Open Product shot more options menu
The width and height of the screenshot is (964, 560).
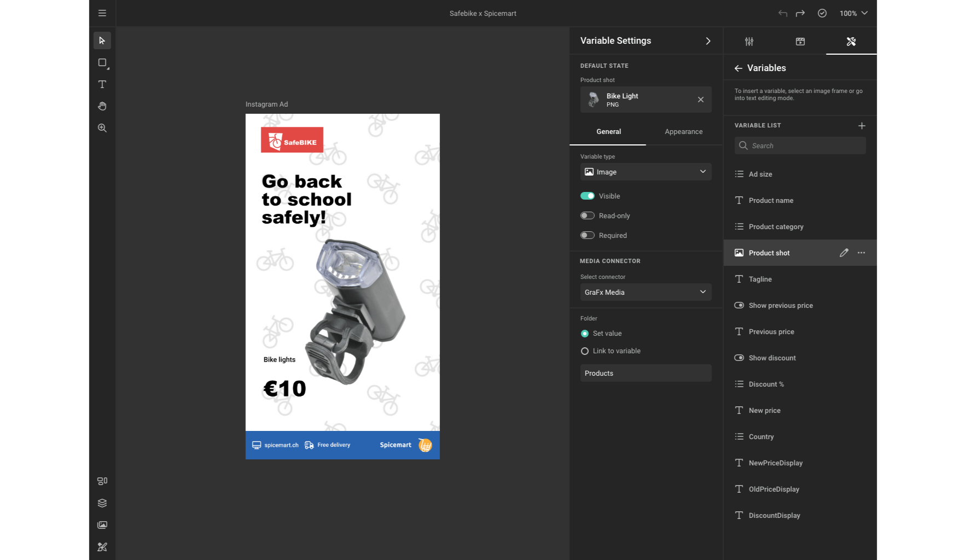point(862,253)
